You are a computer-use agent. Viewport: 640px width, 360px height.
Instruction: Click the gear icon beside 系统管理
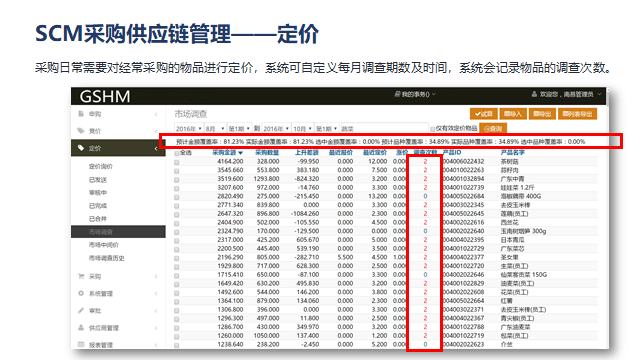coord(81,293)
